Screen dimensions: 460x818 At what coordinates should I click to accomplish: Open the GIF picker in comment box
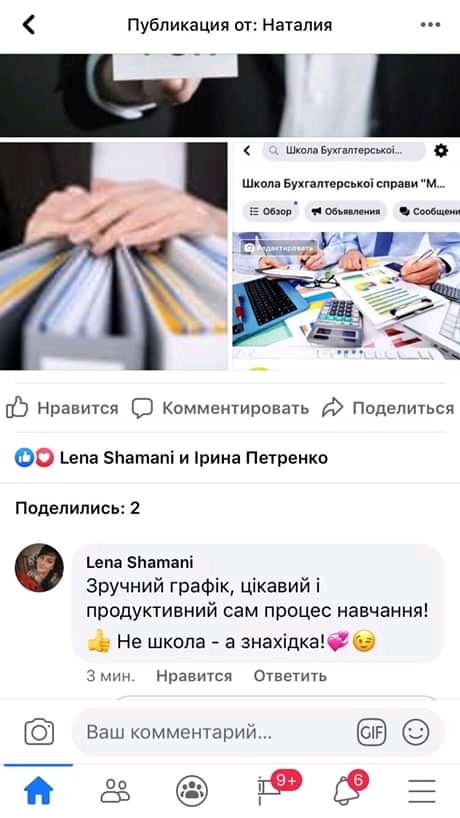pos(371,732)
